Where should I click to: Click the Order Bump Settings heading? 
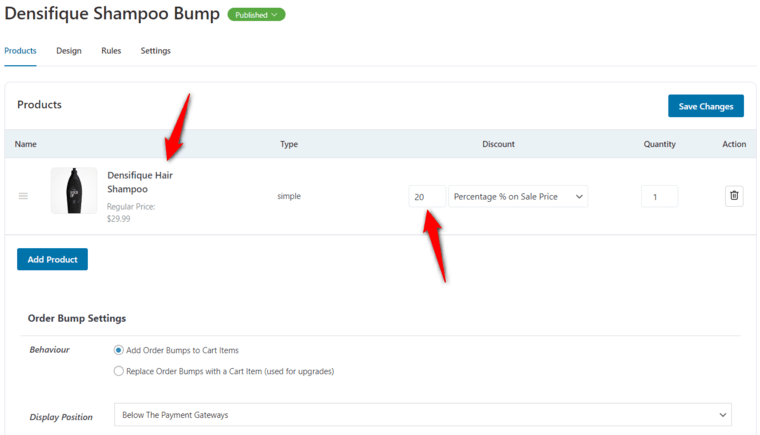77,318
